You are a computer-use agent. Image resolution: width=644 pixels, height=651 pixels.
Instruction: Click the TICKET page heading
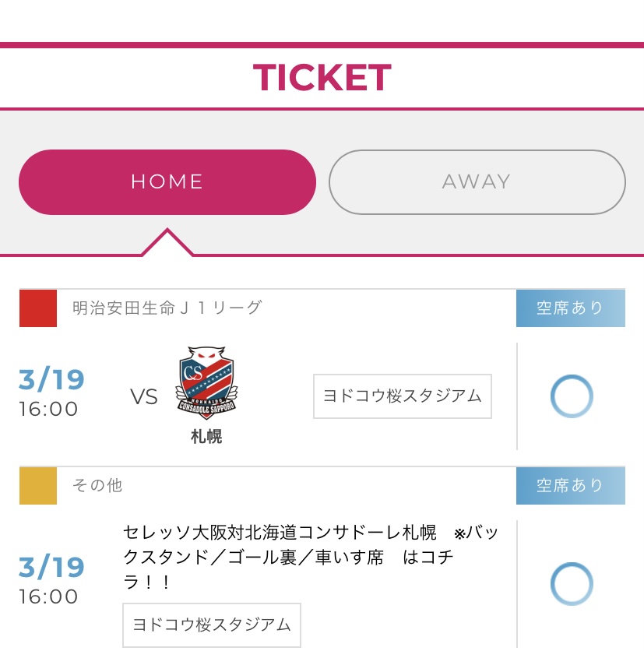322,78
